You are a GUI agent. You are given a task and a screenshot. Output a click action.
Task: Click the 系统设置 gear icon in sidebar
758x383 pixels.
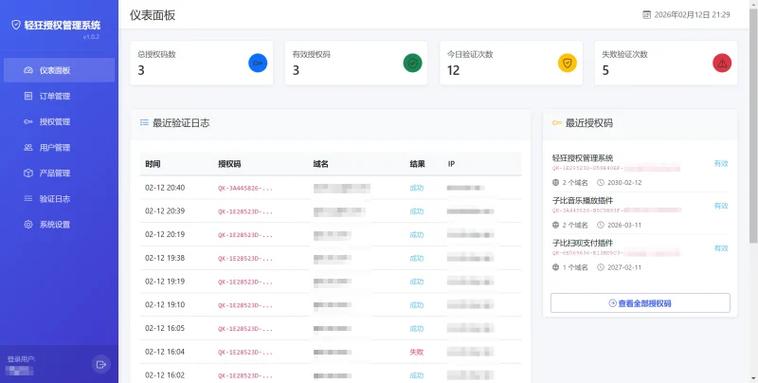[x=29, y=224]
